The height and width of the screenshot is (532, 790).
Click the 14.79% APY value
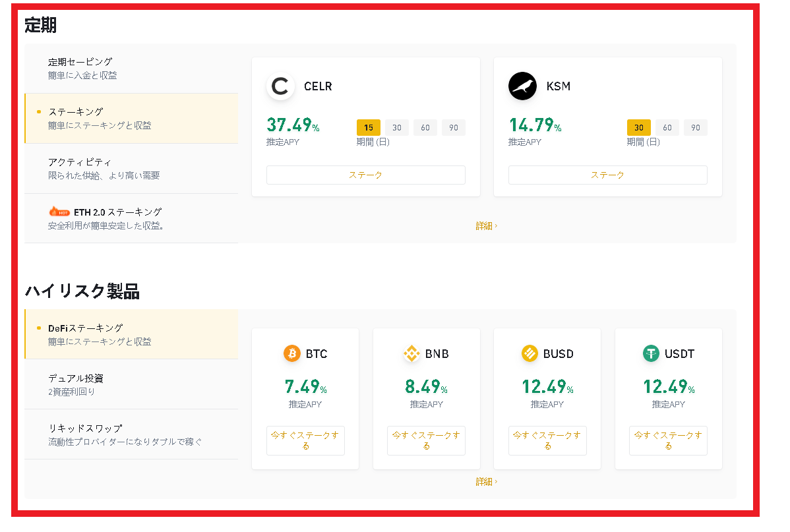(535, 125)
